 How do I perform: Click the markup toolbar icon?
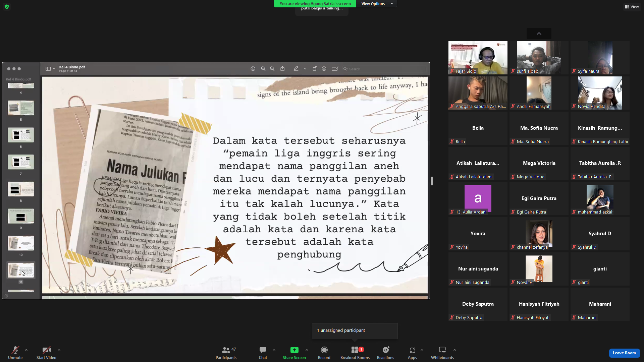pyautogui.click(x=324, y=69)
